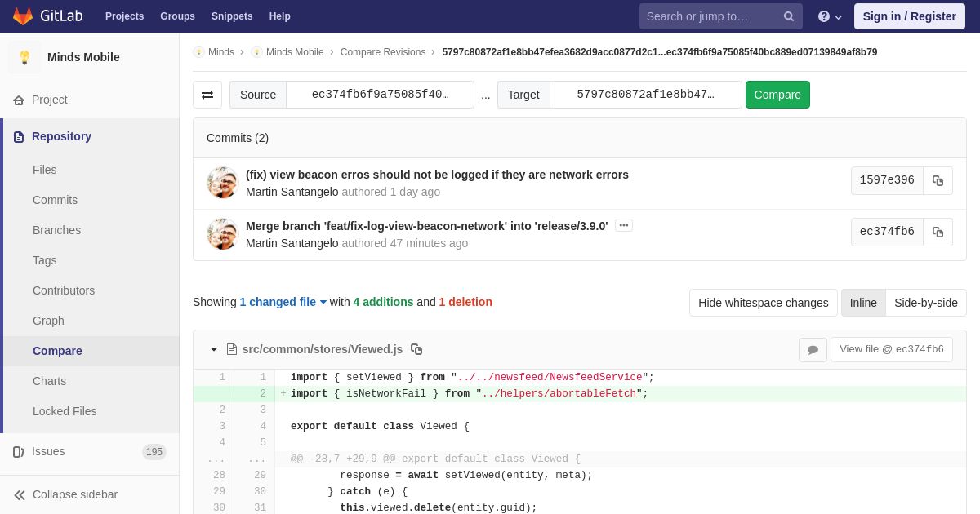This screenshot has width=980, height=514.
Task: Open the Source revision dropdown
Action: [380, 95]
